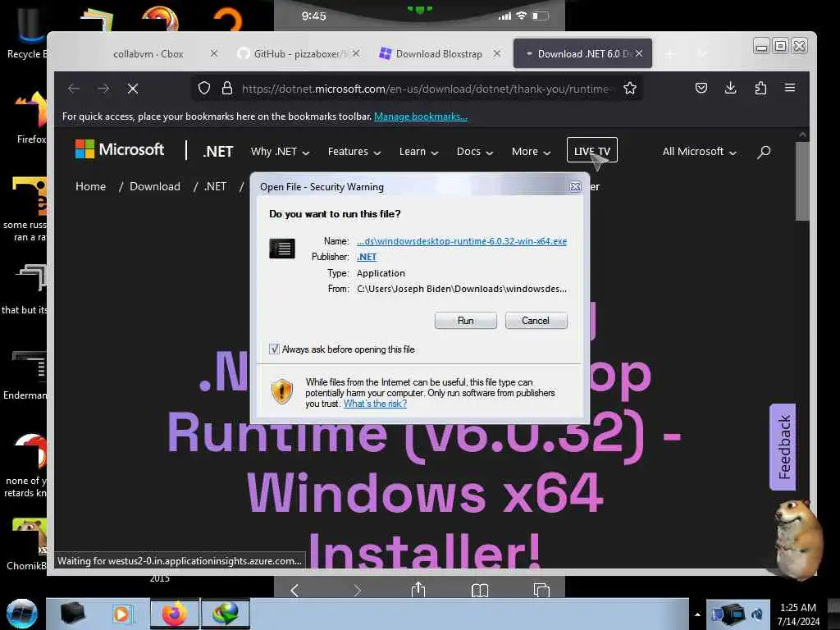Open the taskbar clock showing 1:25 AM
This screenshot has height=630, width=840.
(798, 614)
